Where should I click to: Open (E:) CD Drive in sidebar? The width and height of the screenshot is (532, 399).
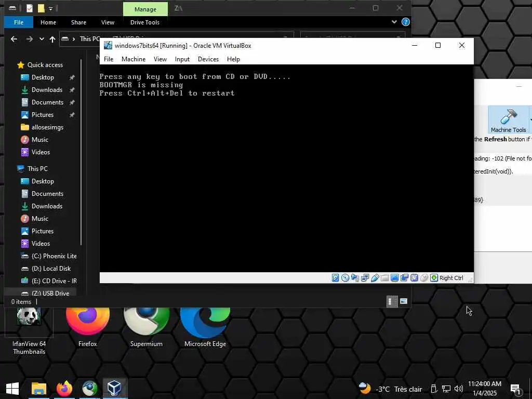[x=54, y=281]
